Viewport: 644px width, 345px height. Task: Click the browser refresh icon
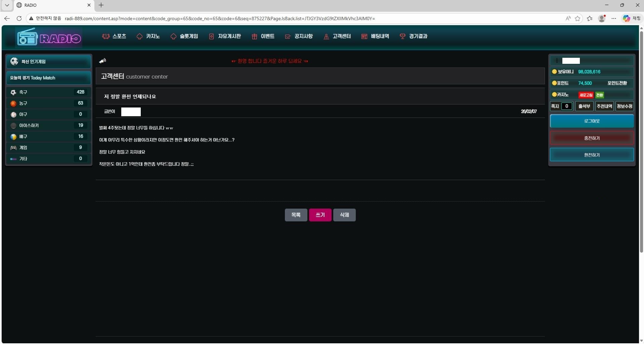click(19, 18)
